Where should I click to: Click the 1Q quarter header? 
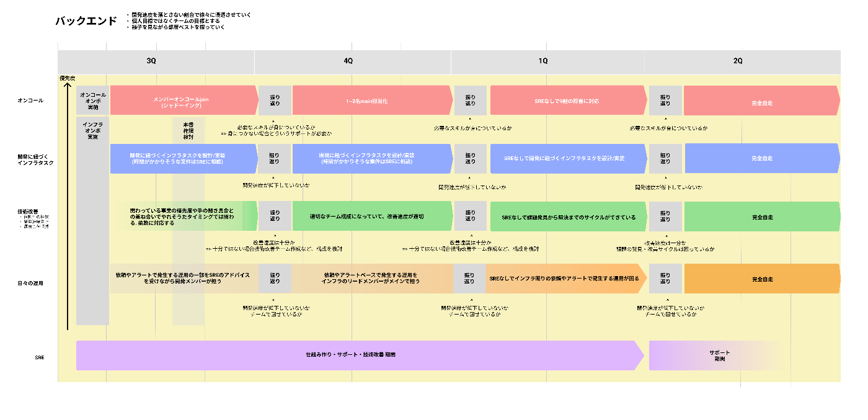point(543,61)
